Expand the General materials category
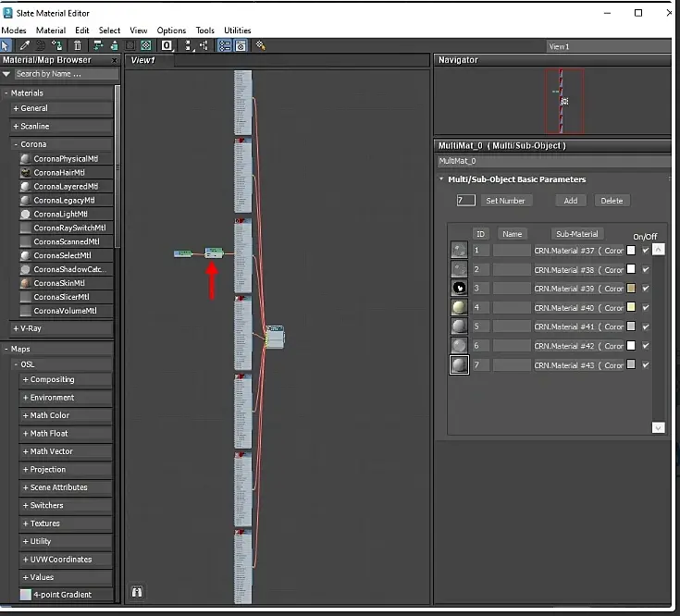Viewport: 680px width, 616px height. [16, 108]
